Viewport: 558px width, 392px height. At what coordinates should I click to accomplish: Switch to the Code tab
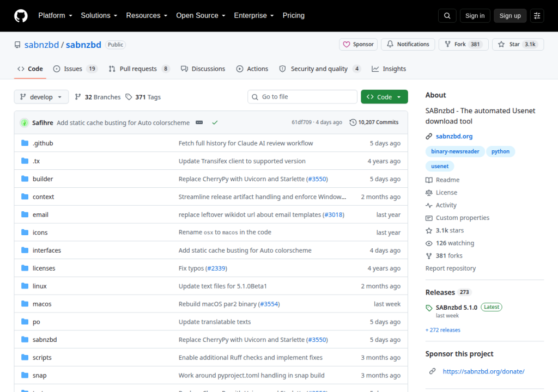[31, 69]
